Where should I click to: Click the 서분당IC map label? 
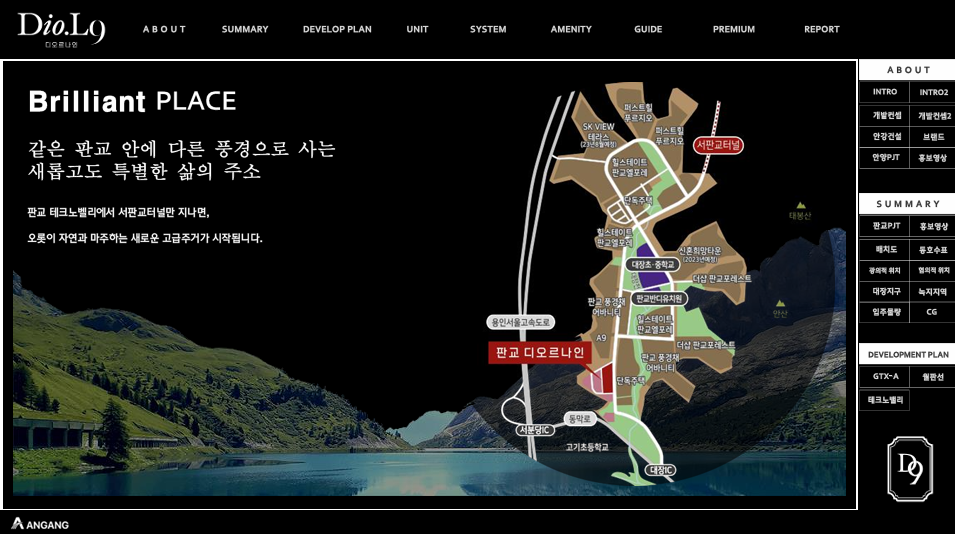point(535,430)
